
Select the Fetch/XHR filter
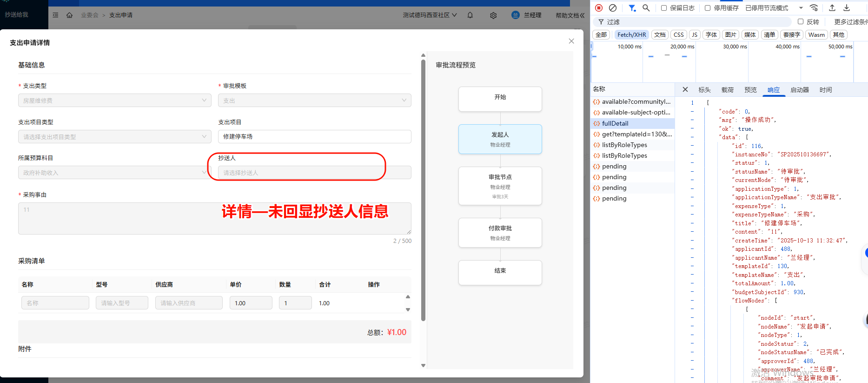631,34
